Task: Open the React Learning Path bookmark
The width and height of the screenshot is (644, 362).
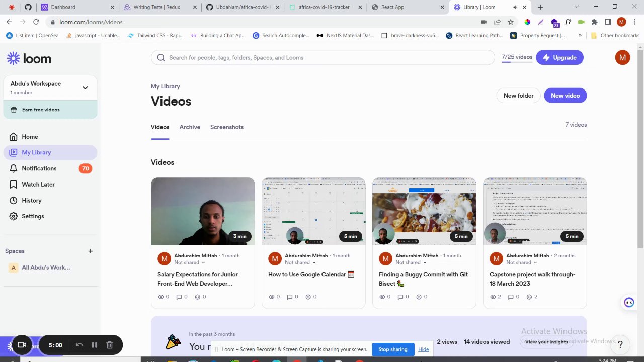Action: click(x=474, y=36)
